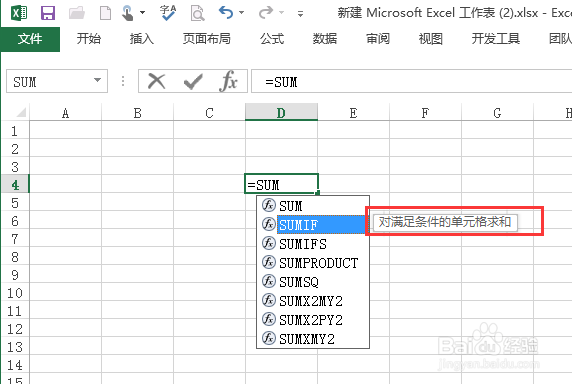
Task: Switch to the 数据 tab
Action: click(325, 39)
